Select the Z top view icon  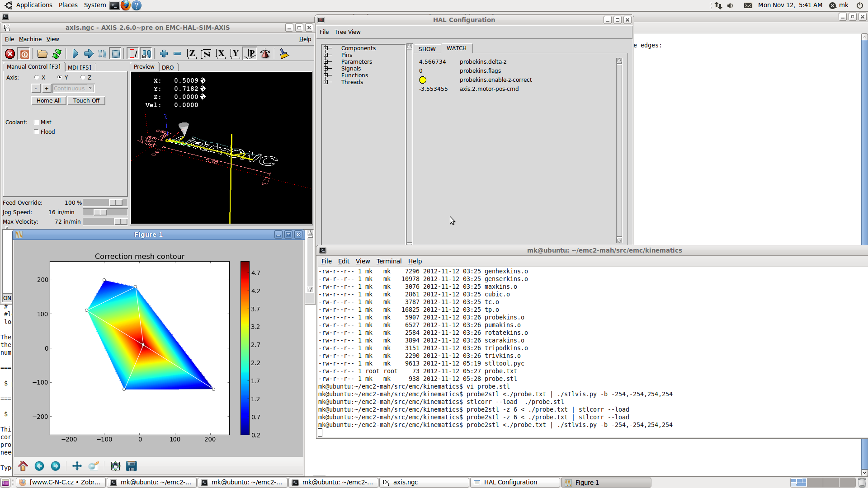click(192, 54)
